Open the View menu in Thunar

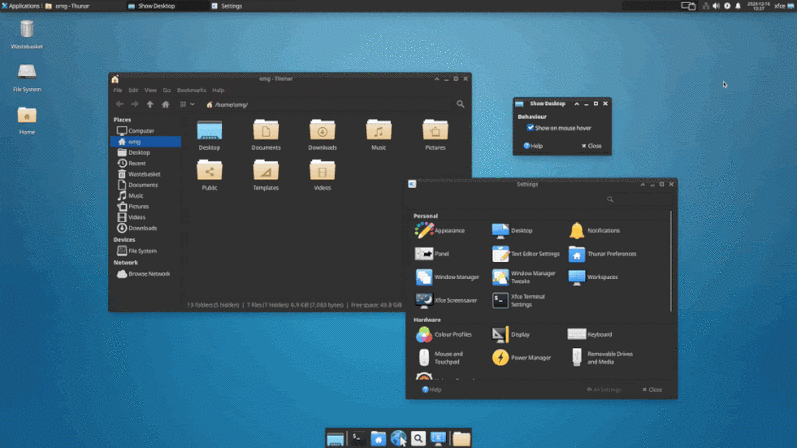pos(150,90)
